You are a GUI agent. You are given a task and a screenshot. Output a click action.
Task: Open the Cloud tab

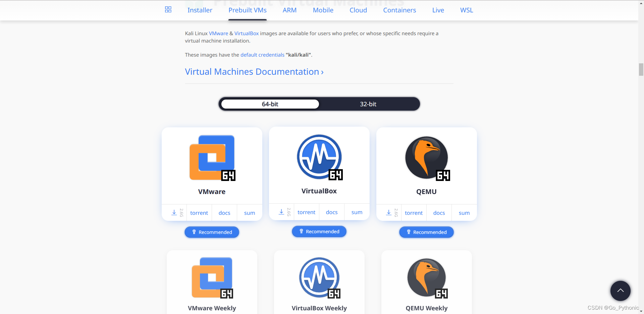click(x=358, y=10)
